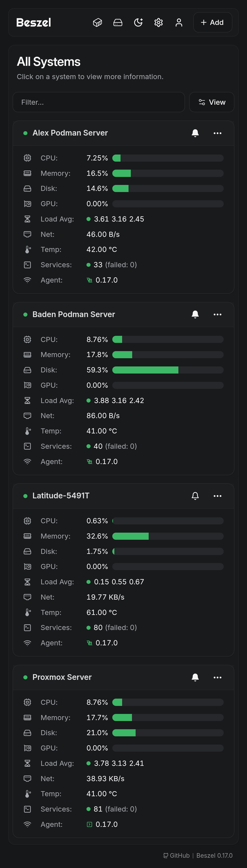Click the Add system button
This screenshot has height=868, width=247.
(x=212, y=23)
